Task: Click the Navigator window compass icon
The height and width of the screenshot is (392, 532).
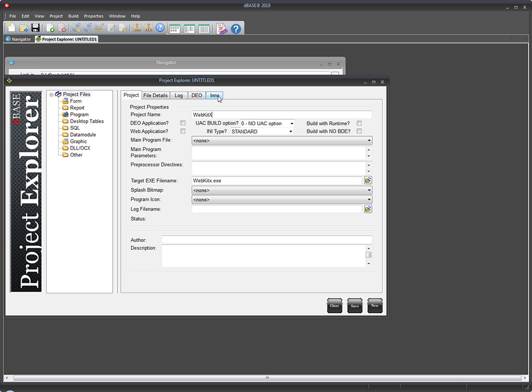Action: point(12,62)
